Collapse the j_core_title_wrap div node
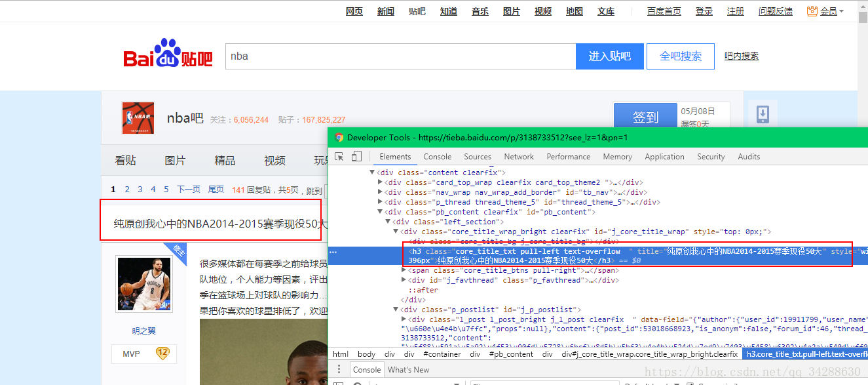The width and height of the screenshot is (868, 385). tap(396, 232)
